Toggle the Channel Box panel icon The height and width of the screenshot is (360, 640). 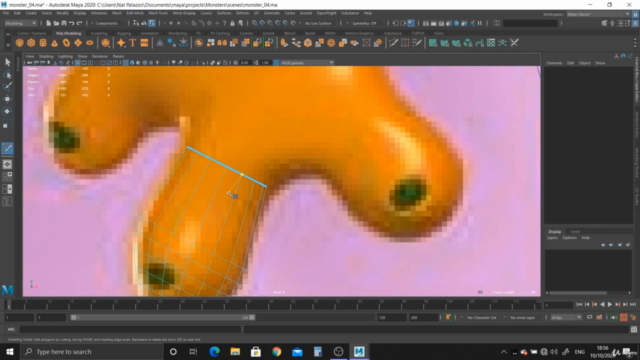coord(635,23)
